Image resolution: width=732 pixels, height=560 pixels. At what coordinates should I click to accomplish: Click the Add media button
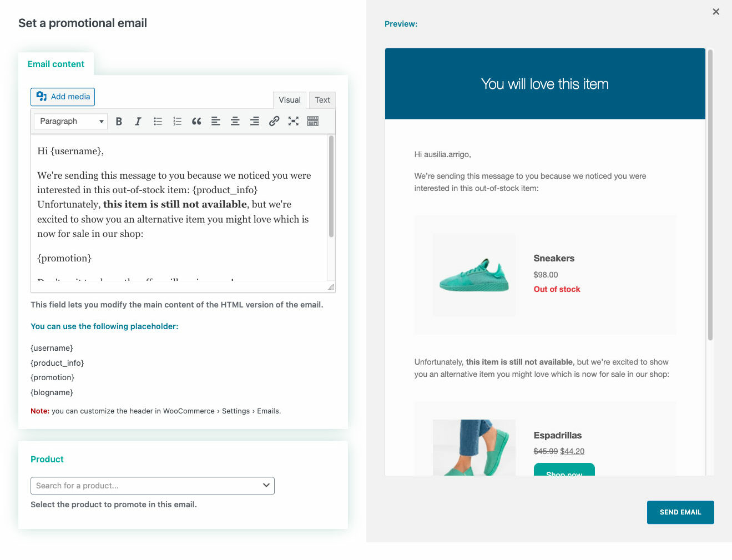point(63,97)
